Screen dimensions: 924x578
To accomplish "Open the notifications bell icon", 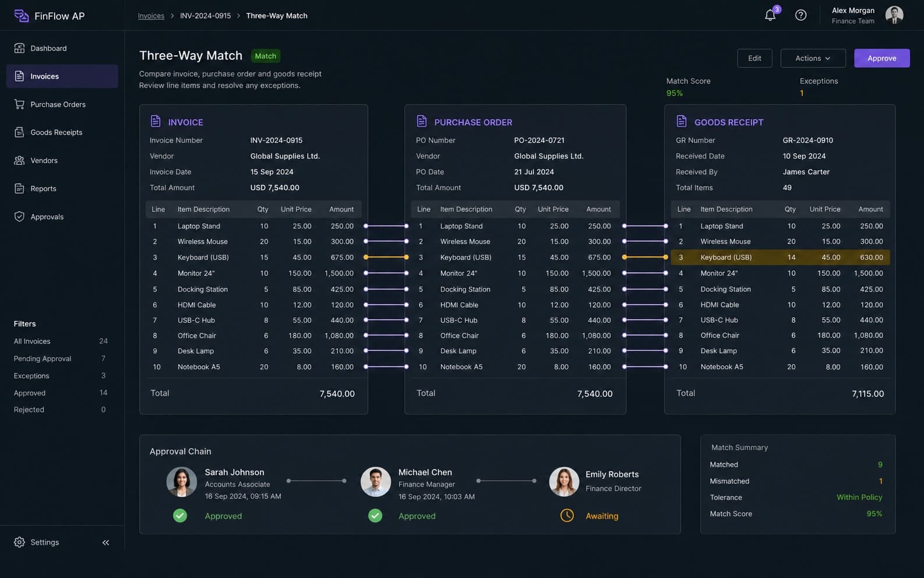I will coord(770,15).
